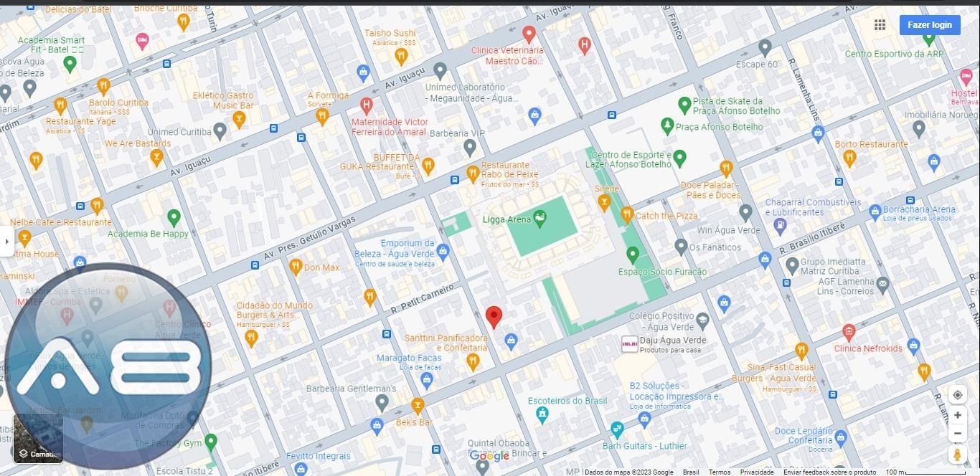Click the We Are Bastards bar pin
This screenshot has height=476, width=980.
tap(156, 157)
